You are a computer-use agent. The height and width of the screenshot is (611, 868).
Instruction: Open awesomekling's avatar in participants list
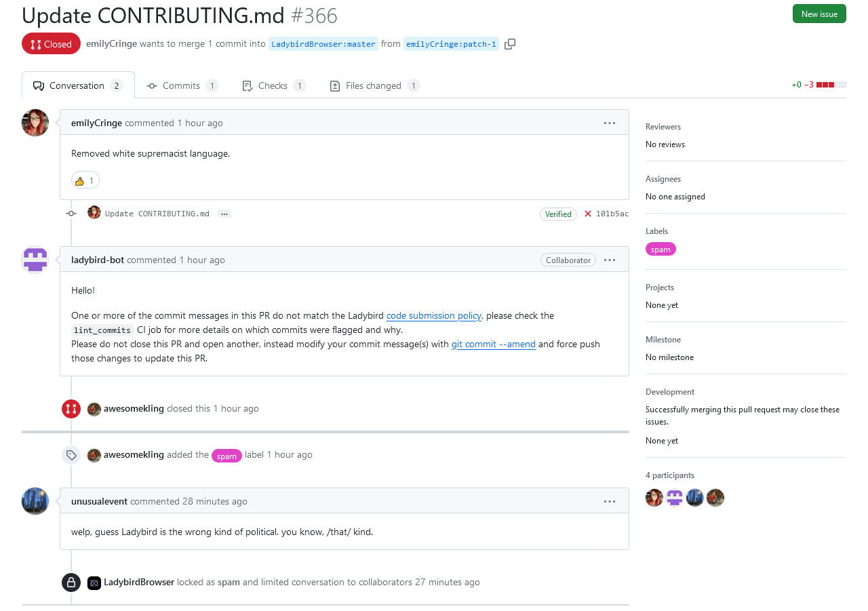pyautogui.click(x=715, y=498)
